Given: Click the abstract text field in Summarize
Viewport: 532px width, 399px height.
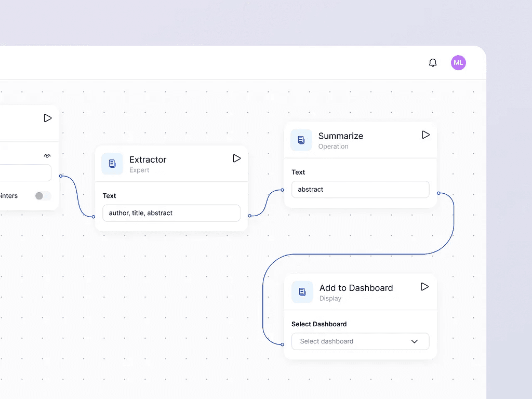Looking at the screenshot, I should tap(360, 189).
